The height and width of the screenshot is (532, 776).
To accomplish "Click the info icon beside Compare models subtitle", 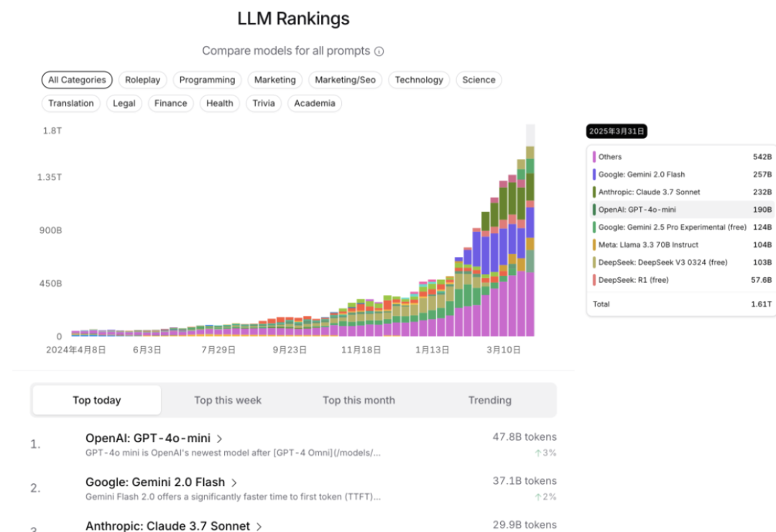I will 379,52.
